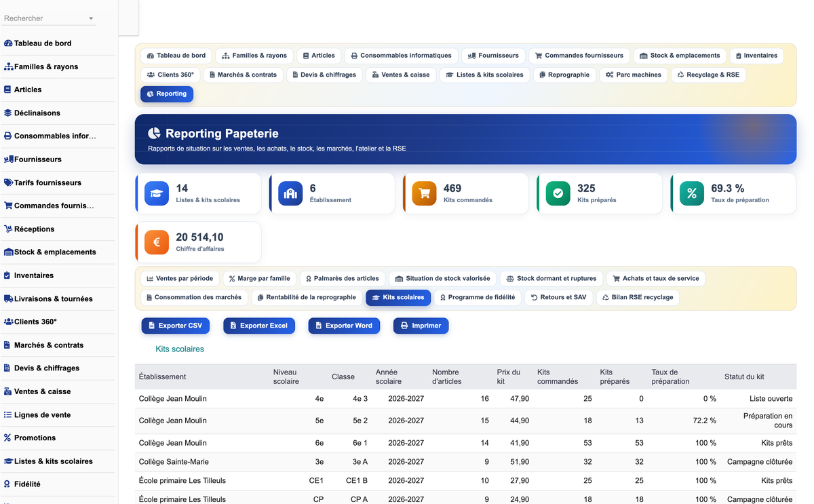Show Programme de fidélité report
Image resolution: width=814 pixels, height=504 pixels.
tap(478, 297)
